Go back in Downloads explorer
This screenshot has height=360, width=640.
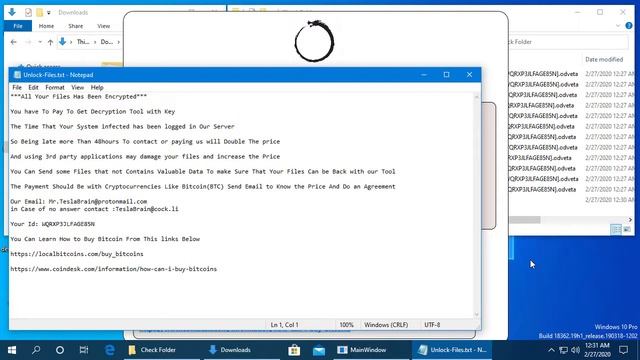13,42
